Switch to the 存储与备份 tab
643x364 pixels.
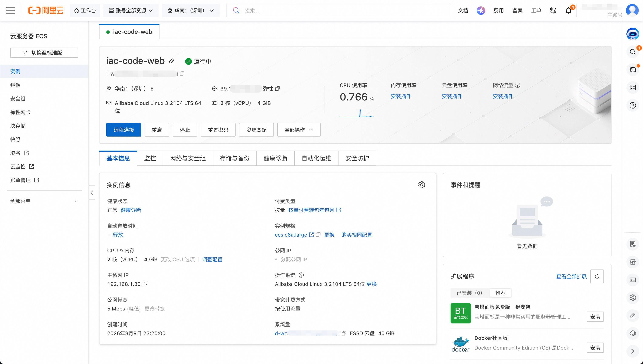235,158
